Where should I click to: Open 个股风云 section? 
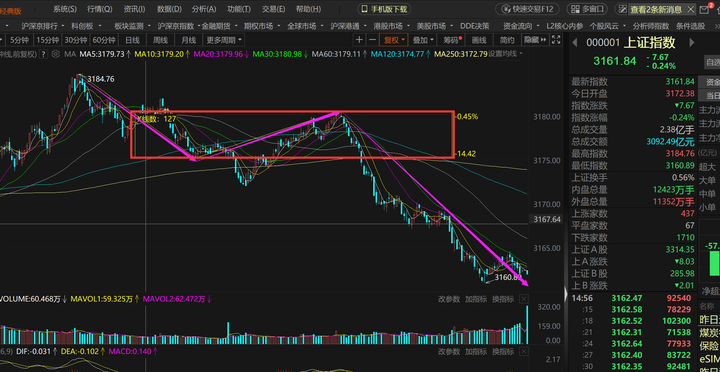tap(604, 26)
